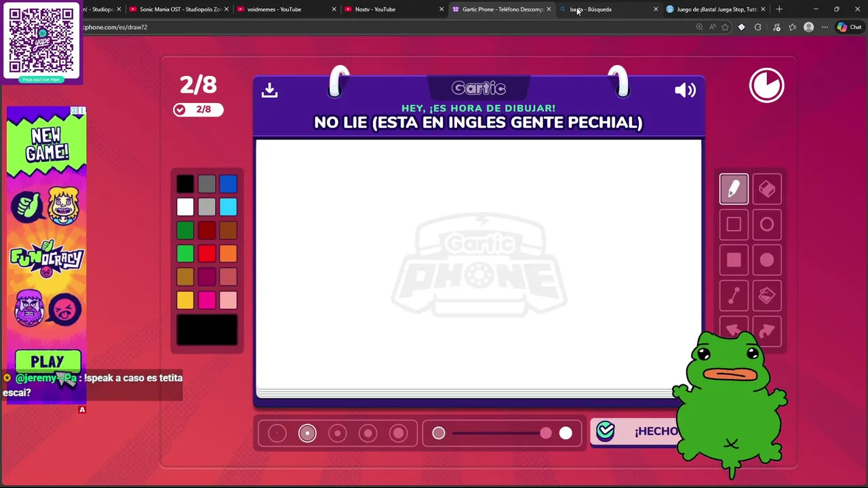Pick the bright red color swatch

(x=207, y=253)
